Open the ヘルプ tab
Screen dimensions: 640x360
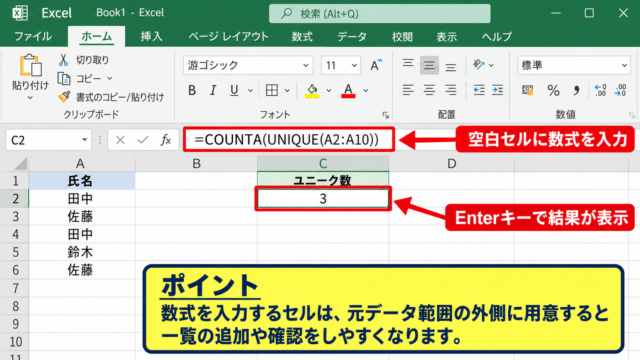[x=496, y=37]
